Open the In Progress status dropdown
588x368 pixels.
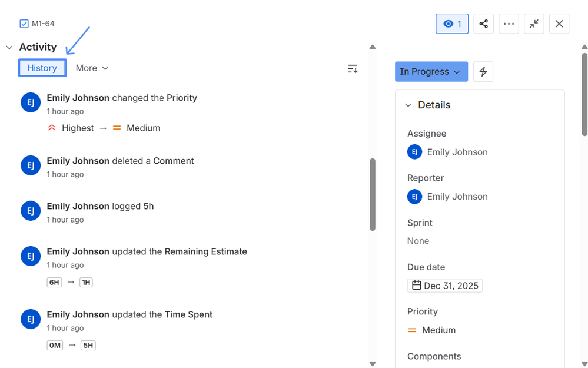pyautogui.click(x=431, y=71)
